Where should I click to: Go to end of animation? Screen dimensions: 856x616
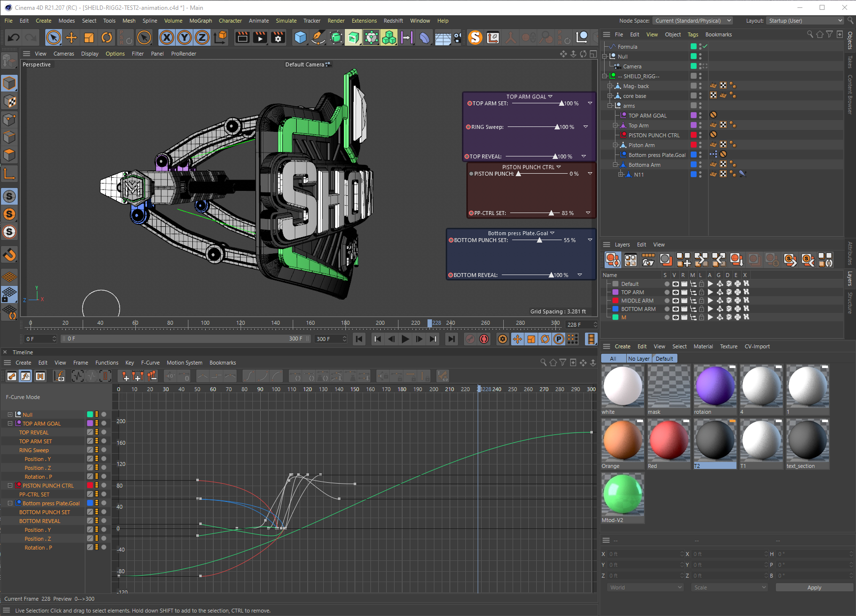451,339
